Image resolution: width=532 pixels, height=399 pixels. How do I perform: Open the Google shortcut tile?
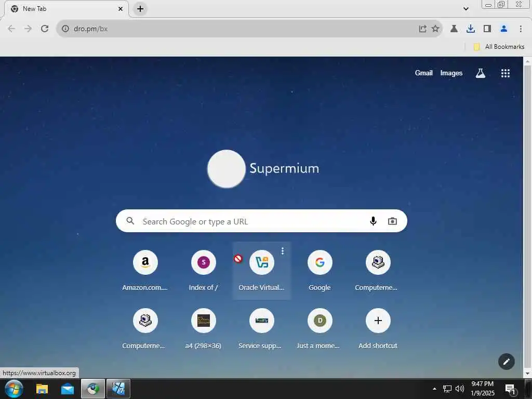[320, 271]
